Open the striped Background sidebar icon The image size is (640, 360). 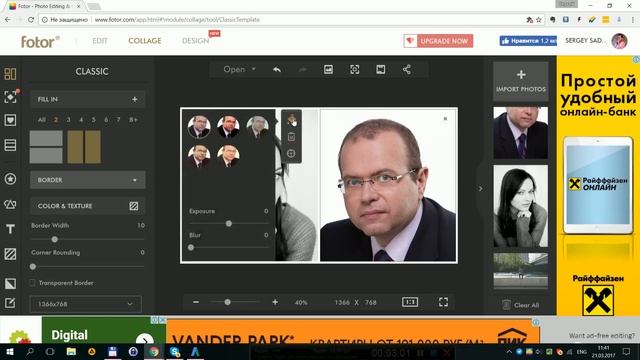[x=10, y=254]
